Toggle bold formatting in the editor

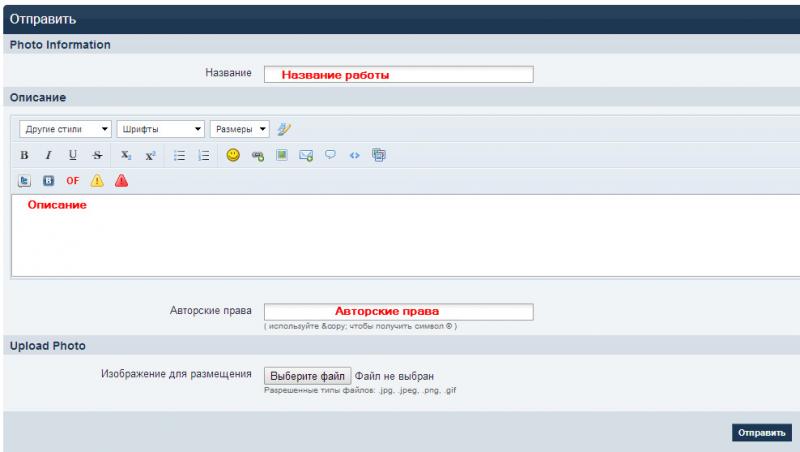coord(24,155)
